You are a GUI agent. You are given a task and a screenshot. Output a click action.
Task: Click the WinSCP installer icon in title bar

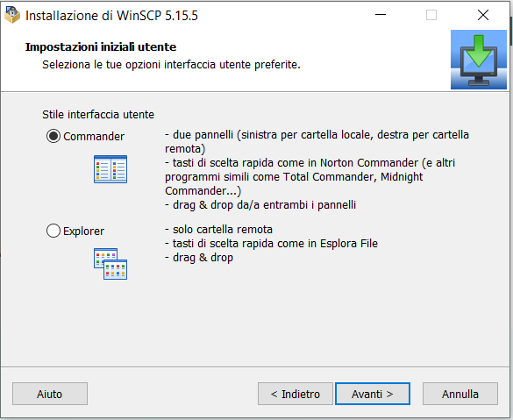pos(12,16)
